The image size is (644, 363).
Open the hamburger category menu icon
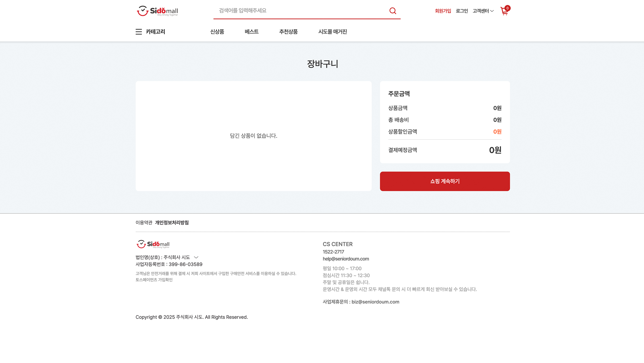coord(139,32)
